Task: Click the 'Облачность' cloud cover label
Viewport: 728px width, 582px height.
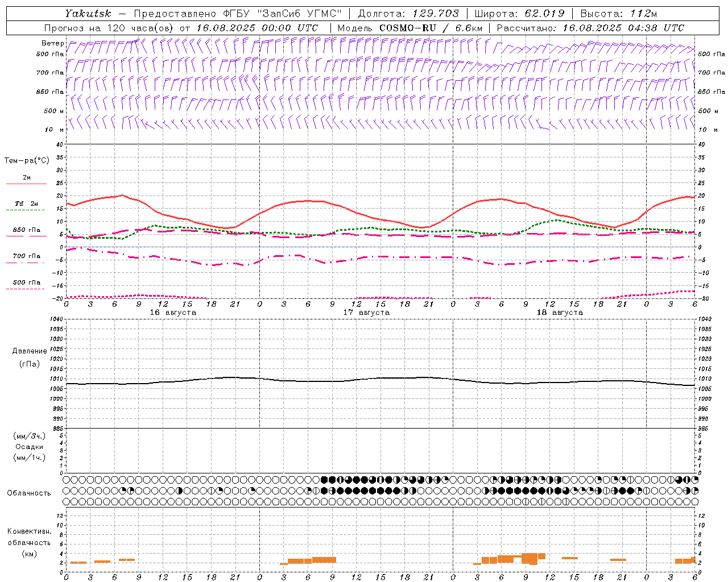Action: [29, 493]
